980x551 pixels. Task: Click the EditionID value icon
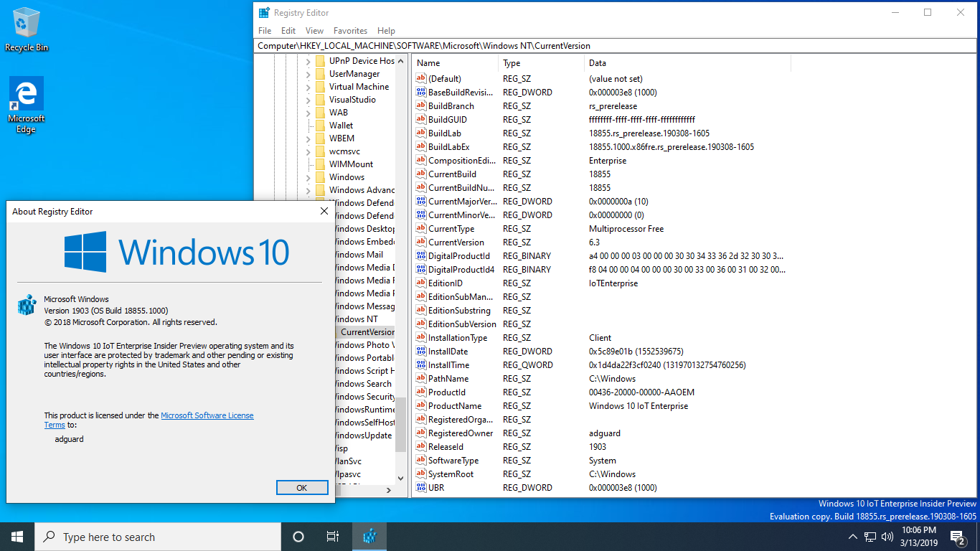click(421, 283)
